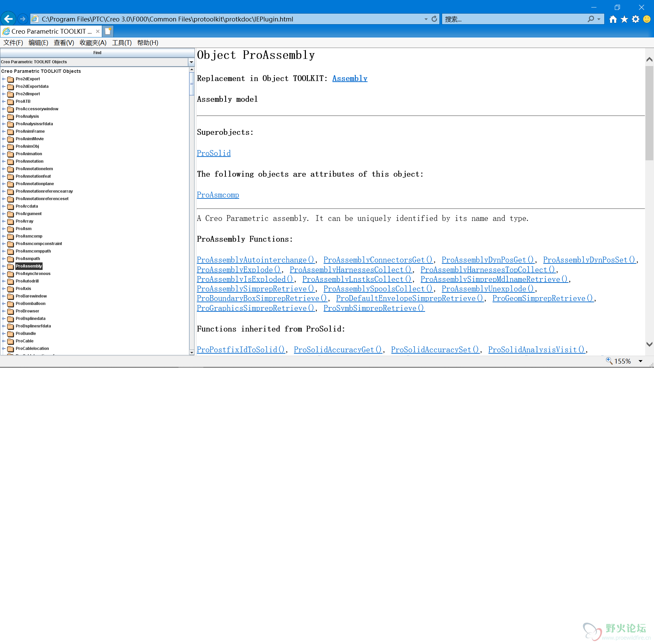This screenshot has width=654, height=644.
Task: Expand the ProAnnotation tree node
Action: click(x=4, y=161)
